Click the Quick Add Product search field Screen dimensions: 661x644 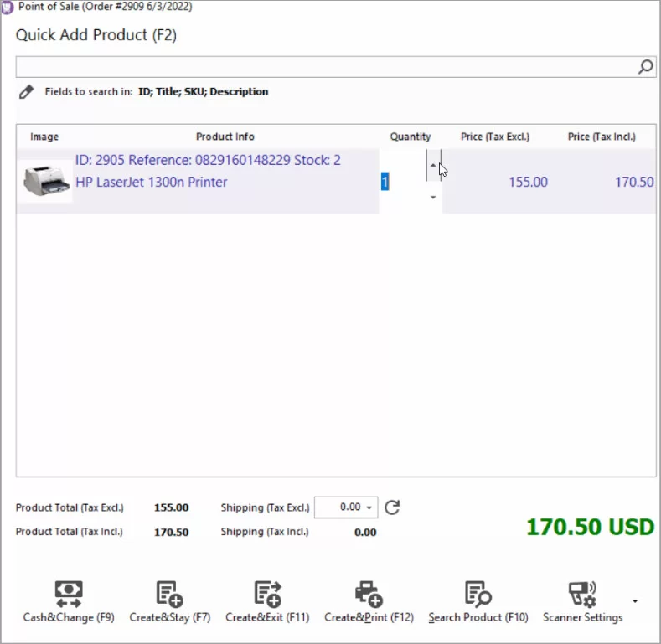coord(327,67)
